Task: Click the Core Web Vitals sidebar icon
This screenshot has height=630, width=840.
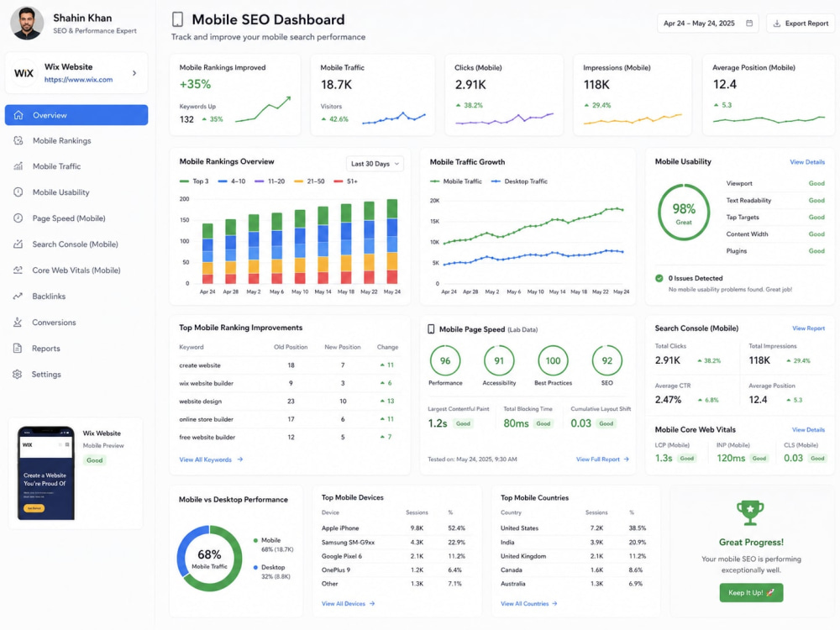Action: [x=18, y=270]
